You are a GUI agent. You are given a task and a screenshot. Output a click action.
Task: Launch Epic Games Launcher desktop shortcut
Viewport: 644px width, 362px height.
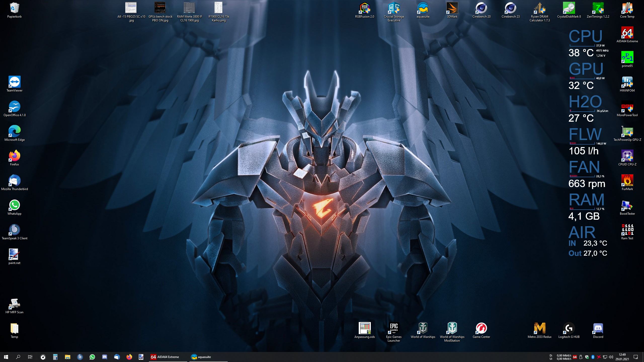[394, 332]
